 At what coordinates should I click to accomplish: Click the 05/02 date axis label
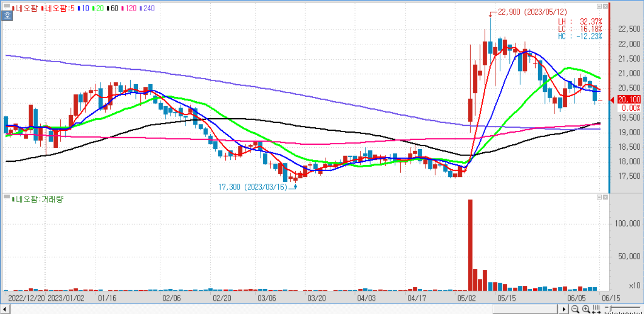point(466,297)
